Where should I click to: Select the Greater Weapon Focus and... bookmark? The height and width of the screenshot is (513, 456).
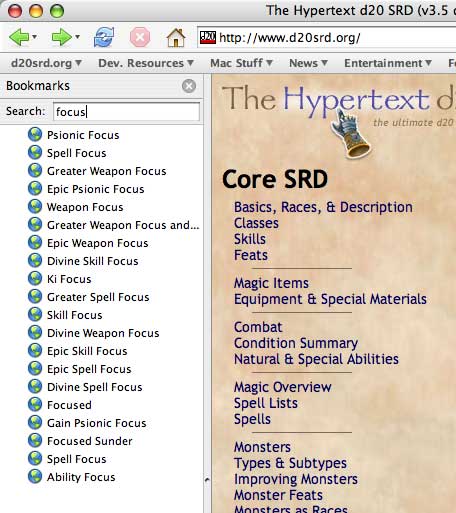pos(123,225)
